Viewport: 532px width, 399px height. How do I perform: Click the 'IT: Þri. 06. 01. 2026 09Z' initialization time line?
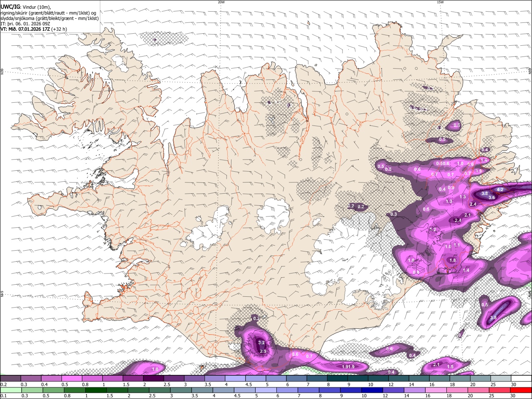pos(25,24)
